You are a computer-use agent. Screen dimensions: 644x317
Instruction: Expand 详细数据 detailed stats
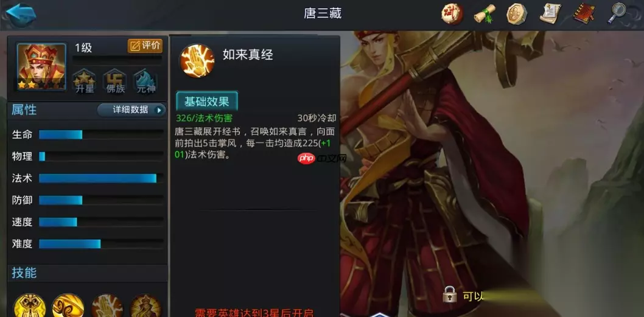coord(131,110)
